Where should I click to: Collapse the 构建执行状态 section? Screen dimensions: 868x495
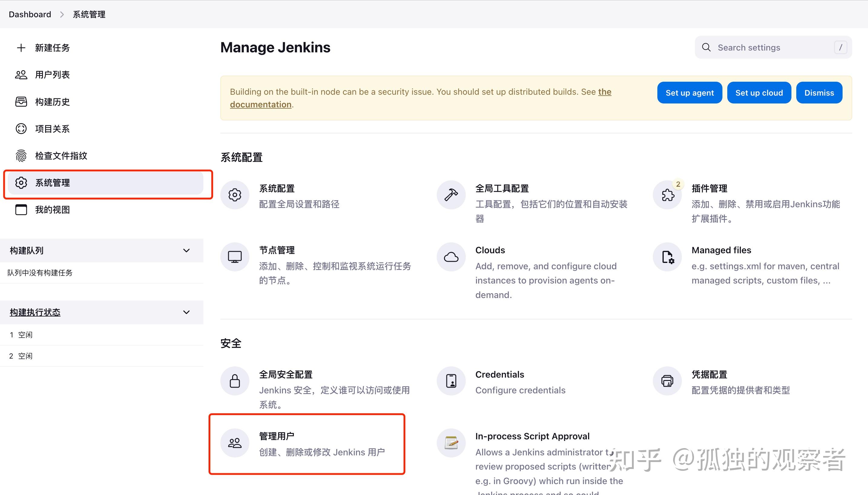(x=186, y=312)
